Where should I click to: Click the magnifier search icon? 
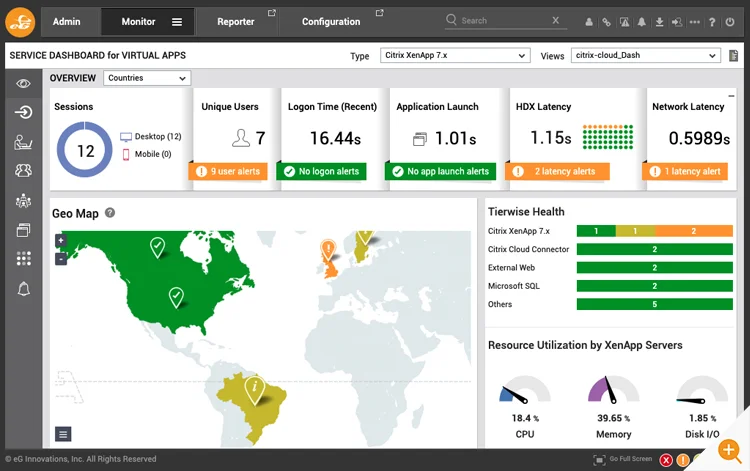click(x=451, y=20)
